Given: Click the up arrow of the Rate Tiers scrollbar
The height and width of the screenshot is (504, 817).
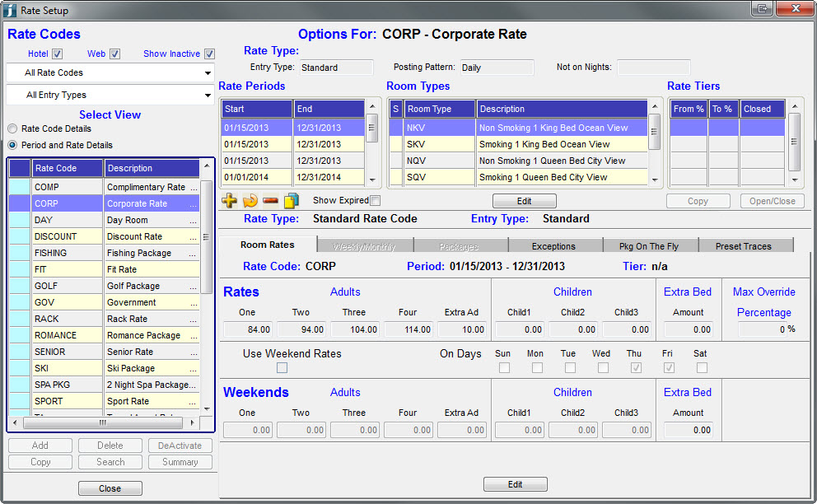Looking at the screenshot, I should click(794, 106).
